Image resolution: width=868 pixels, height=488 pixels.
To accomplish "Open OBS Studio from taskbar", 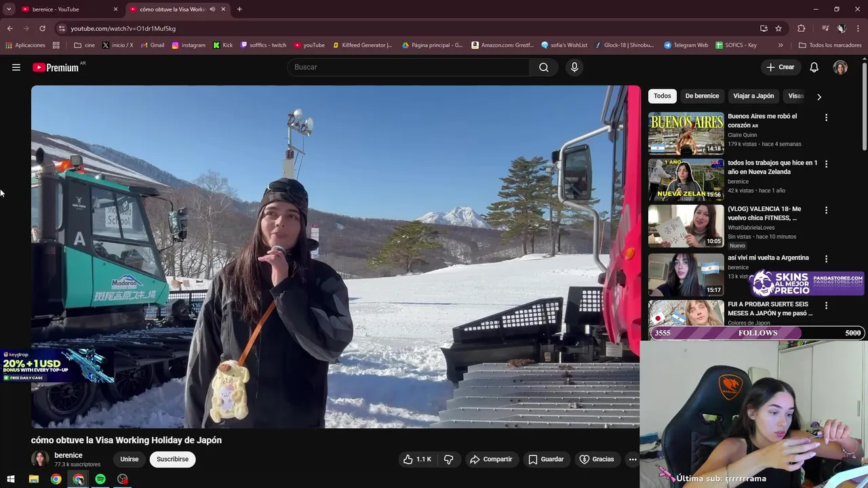I will 123,479.
